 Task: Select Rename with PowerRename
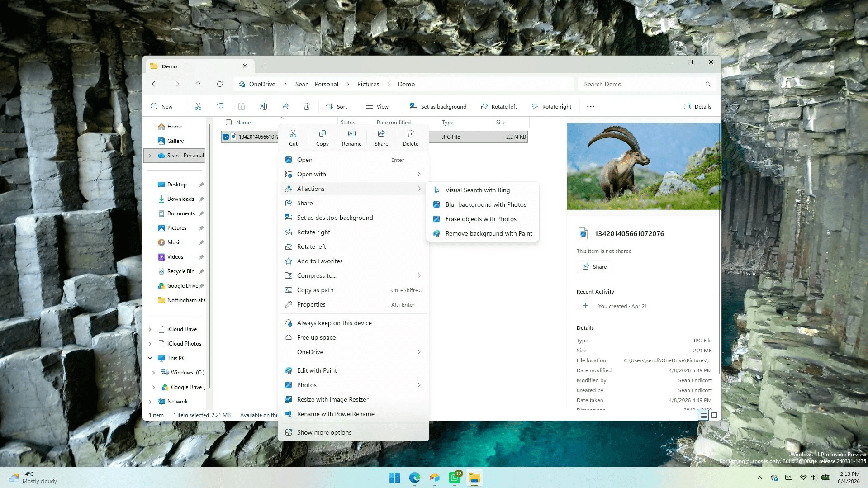click(x=353, y=414)
